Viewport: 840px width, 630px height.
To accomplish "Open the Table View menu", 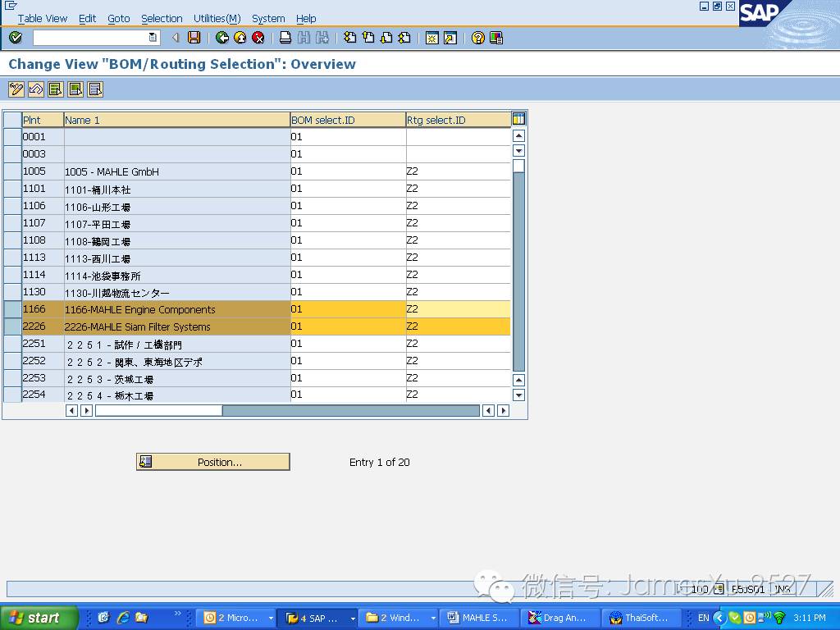I will click(x=43, y=18).
